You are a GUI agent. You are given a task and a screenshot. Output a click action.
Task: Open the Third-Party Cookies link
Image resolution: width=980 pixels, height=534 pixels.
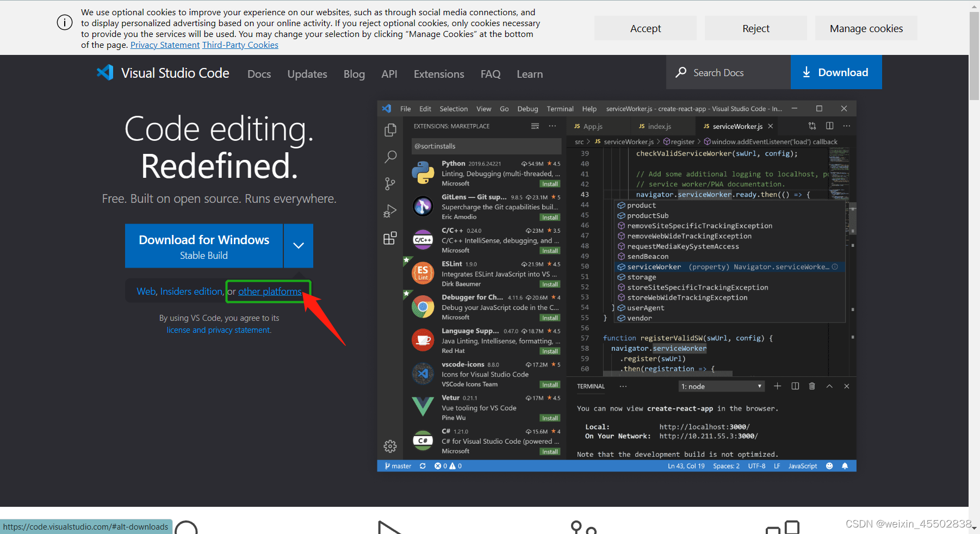pos(240,45)
